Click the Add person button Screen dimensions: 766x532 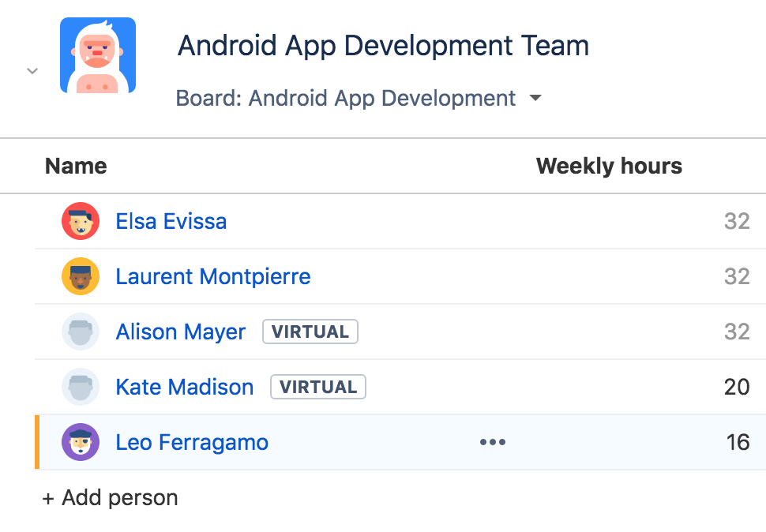(111, 498)
